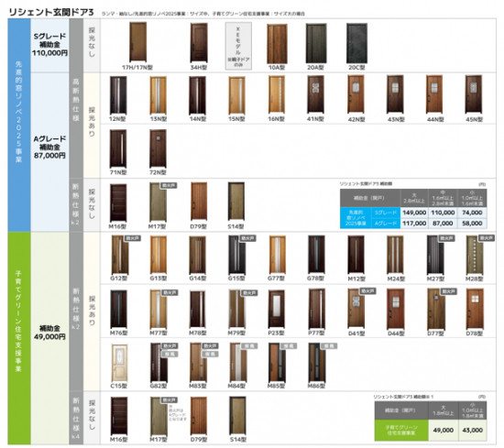The height and width of the screenshot is (448, 504).
Task: Choose the 10A型 door thumbnail
Action: point(277,44)
